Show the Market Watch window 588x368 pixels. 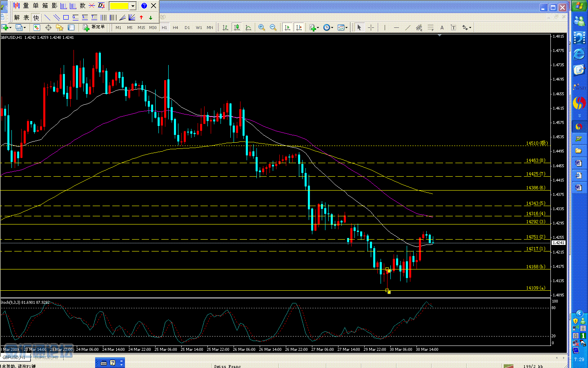(37, 27)
